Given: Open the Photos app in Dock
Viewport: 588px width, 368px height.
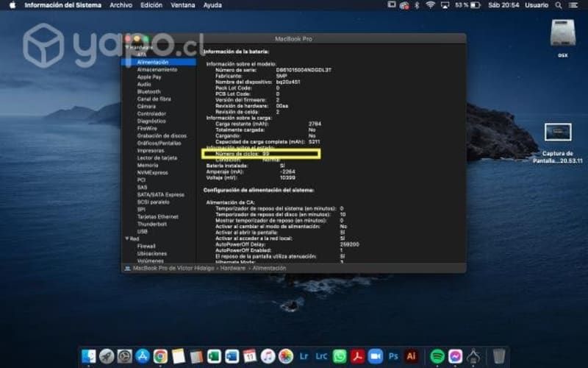Looking at the screenshot, I should (286, 356).
